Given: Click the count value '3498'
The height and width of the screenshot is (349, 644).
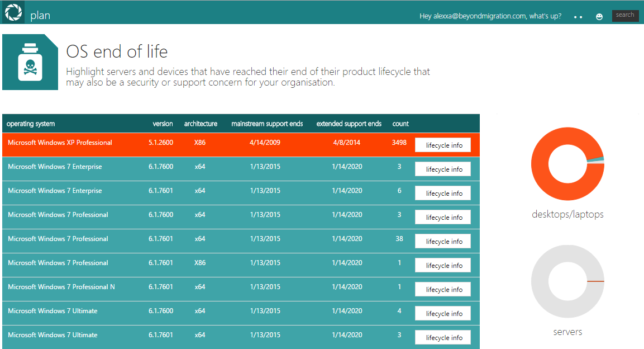Looking at the screenshot, I should pyautogui.click(x=399, y=143).
